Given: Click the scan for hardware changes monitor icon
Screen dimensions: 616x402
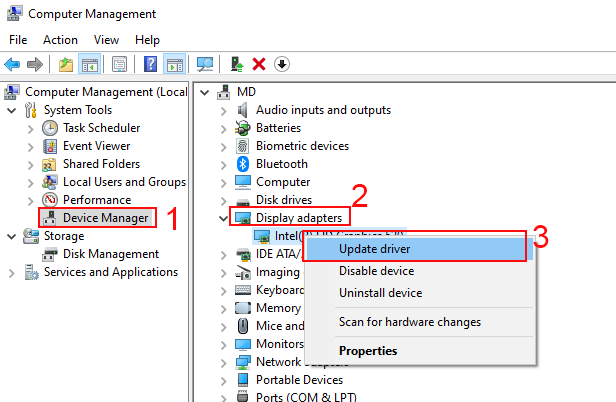Looking at the screenshot, I should (x=205, y=64).
